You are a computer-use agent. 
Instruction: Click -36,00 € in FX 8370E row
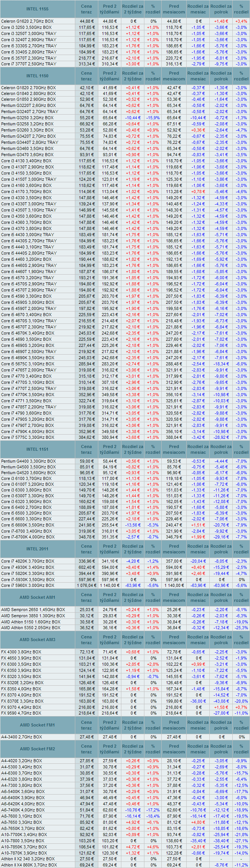click(198, 701)
